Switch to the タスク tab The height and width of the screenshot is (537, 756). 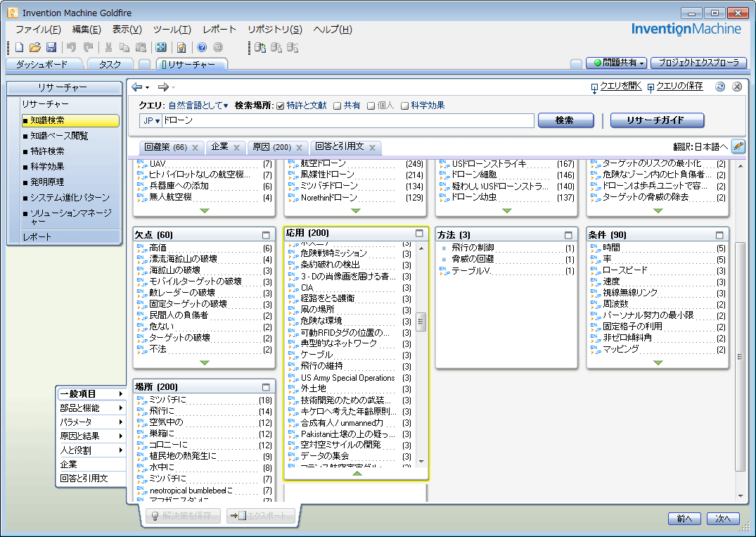110,64
